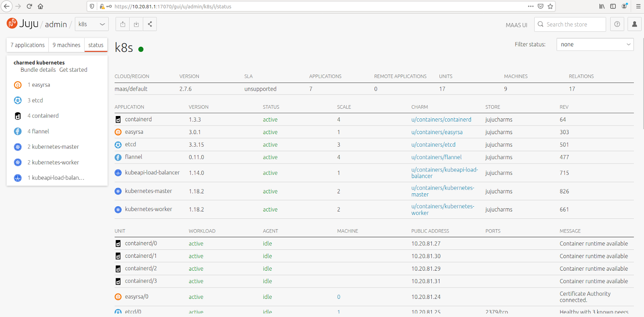644x317 pixels.
Task: Open the Filter status dropdown
Action: [x=595, y=44]
